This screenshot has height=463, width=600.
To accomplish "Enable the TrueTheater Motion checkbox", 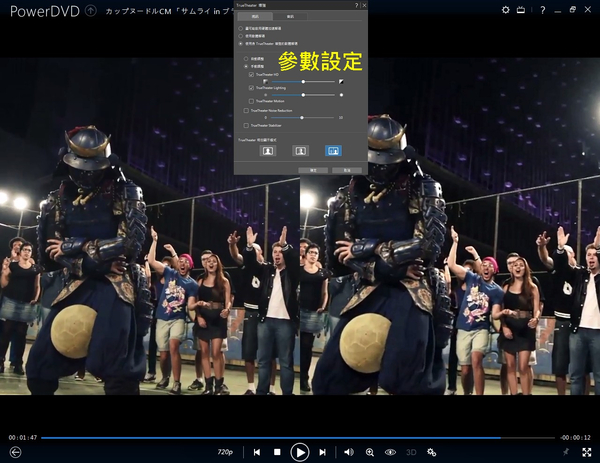I will [x=251, y=100].
